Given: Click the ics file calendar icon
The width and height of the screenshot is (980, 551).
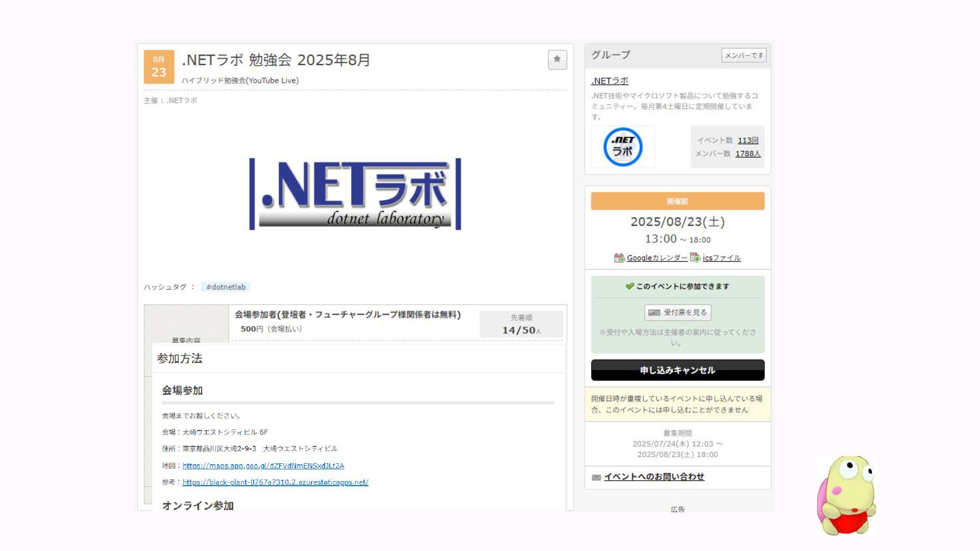Looking at the screenshot, I should pyautogui.click(x=695, y=258).
